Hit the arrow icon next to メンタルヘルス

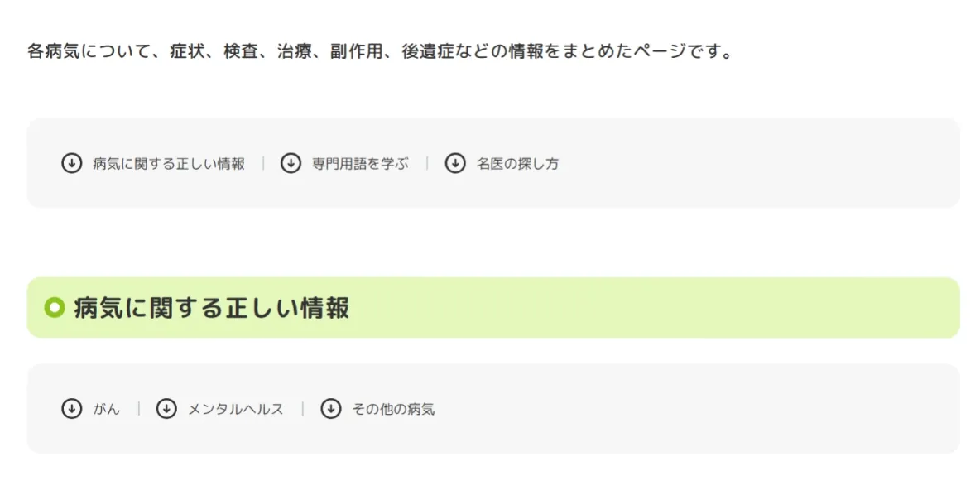[166, 408]
